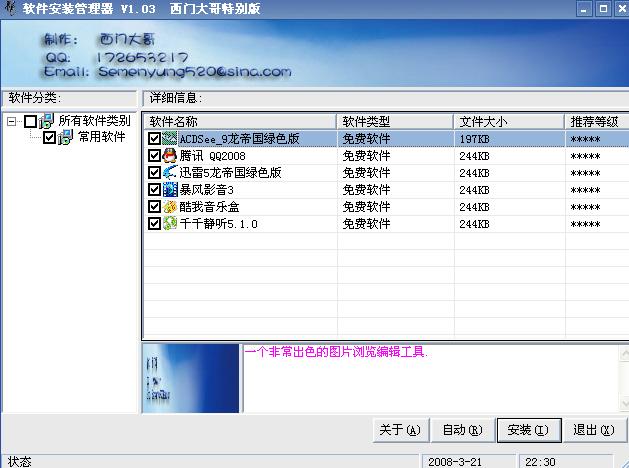Click the Xunlei 迅雷5 bird icon
This screenshot has width=629, height=468.
click(x=170, y=172)
